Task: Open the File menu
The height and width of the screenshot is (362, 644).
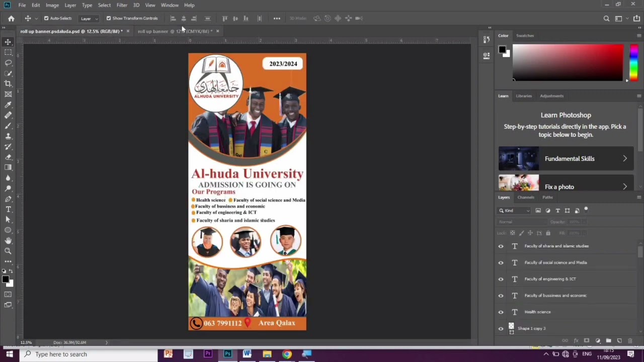Action: pyautogui.click(x=22, y=5)
